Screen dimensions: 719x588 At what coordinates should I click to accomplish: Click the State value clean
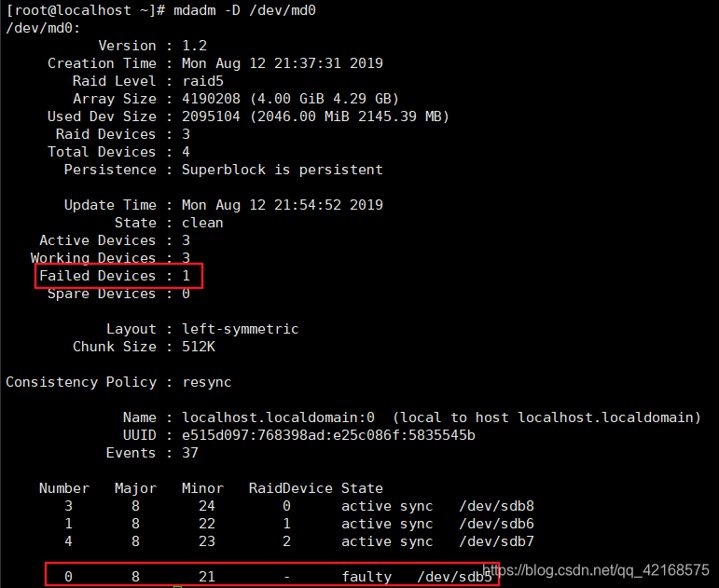202,223
